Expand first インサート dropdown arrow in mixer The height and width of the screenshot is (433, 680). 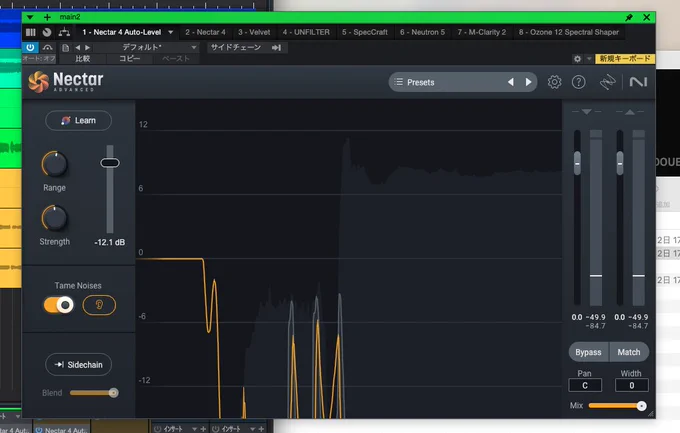pos(194,429)
